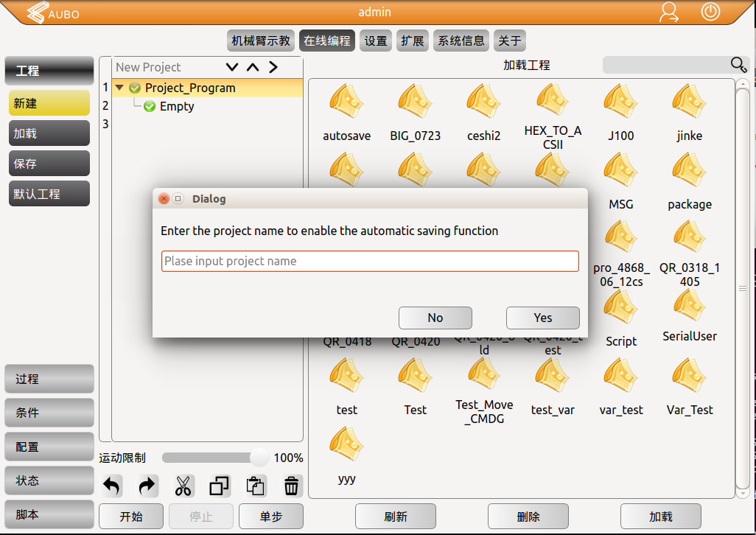This screenshot has width=756, height=535.
Task: Click the power icon in the title bar
Action: point(709,13)
